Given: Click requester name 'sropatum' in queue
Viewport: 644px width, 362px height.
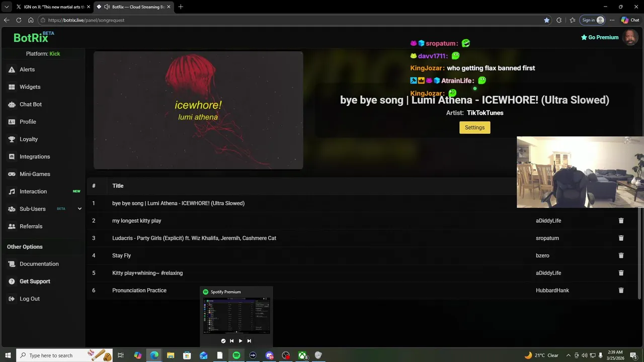Looking at the screenshot, I should tap(547, 238).
